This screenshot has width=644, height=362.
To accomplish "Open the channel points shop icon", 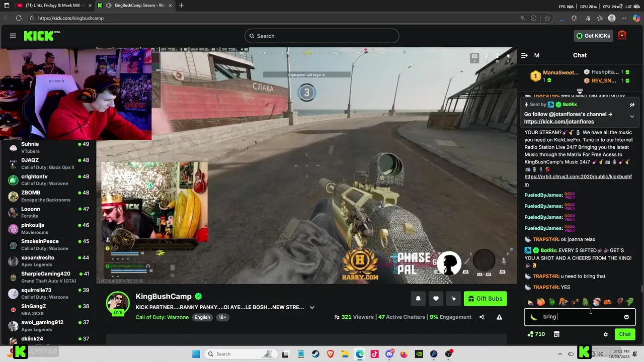I will pos(556,334).
